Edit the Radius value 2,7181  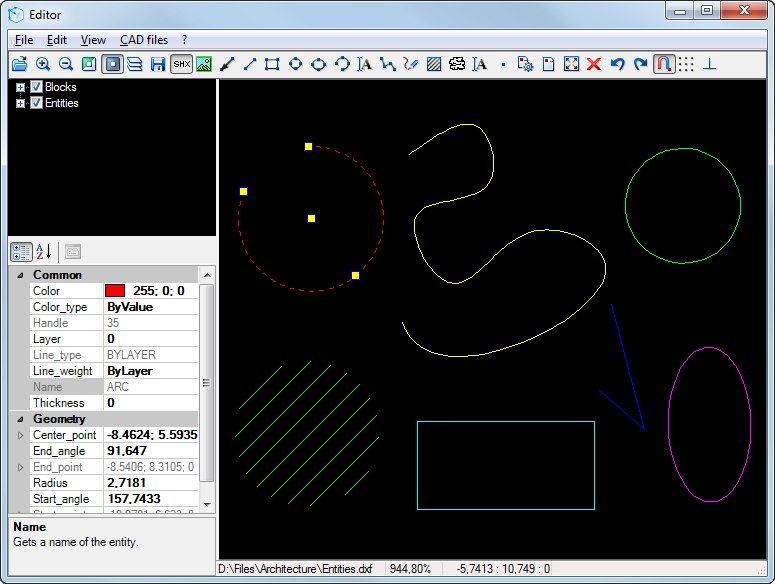151,483
